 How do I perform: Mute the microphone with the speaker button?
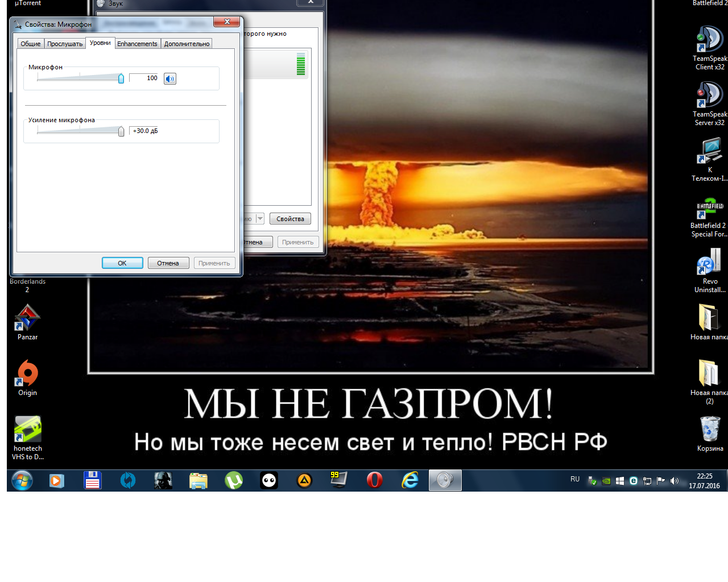pos(170,78)
